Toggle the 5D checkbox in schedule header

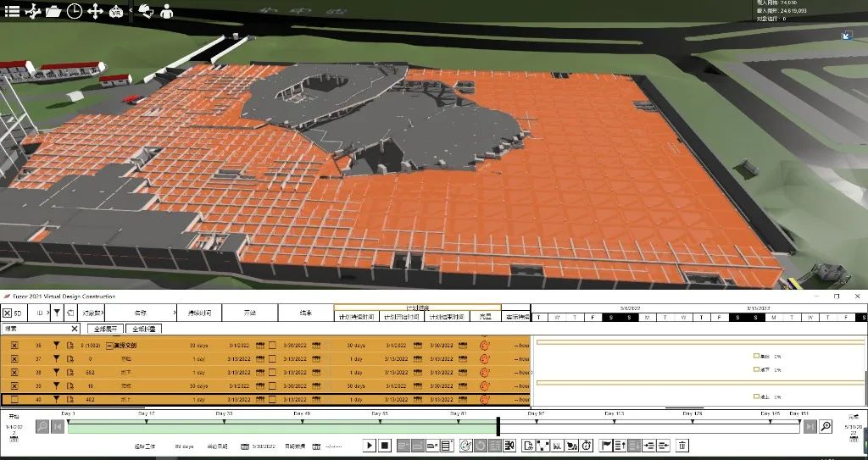point(7,313)
